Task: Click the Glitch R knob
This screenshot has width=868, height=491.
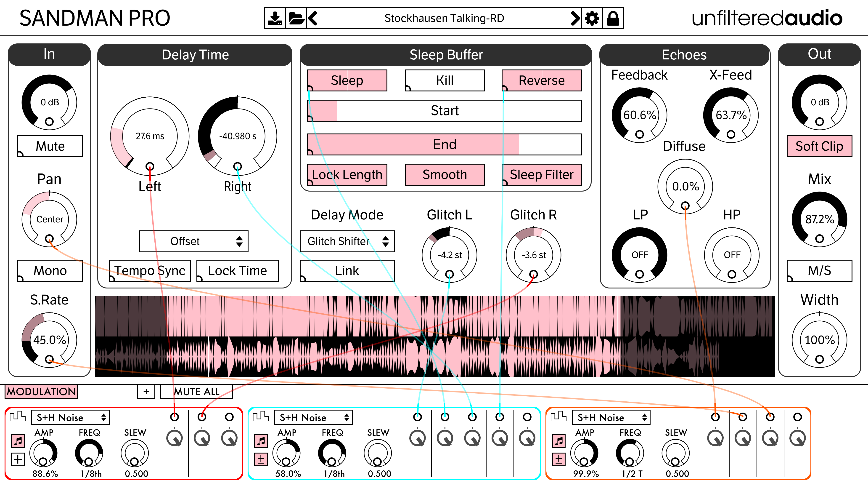Action: click(x=533, y=255)
